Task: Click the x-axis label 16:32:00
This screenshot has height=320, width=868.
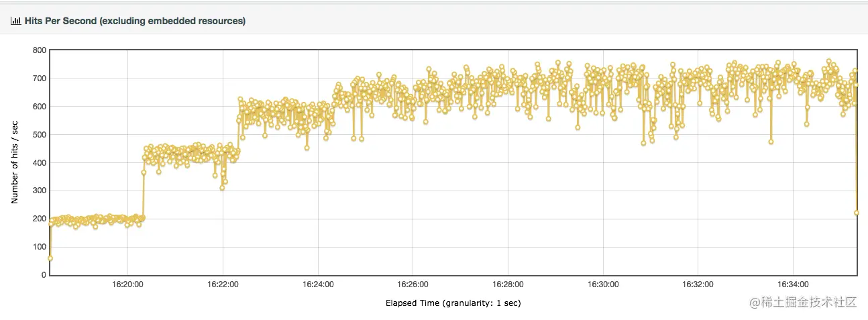Action: pyautogui.click(x=698, y=284)
